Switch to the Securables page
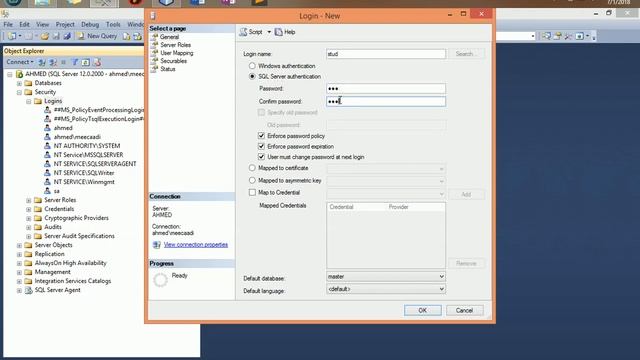640x360 pixels. pyautogui.click(x=173, y=61)
